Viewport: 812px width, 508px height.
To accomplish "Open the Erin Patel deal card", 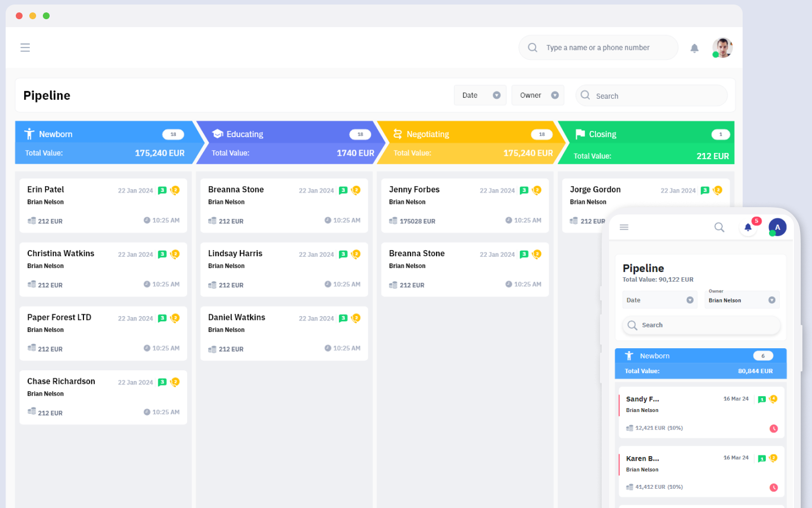I will [x=103, y=205].
